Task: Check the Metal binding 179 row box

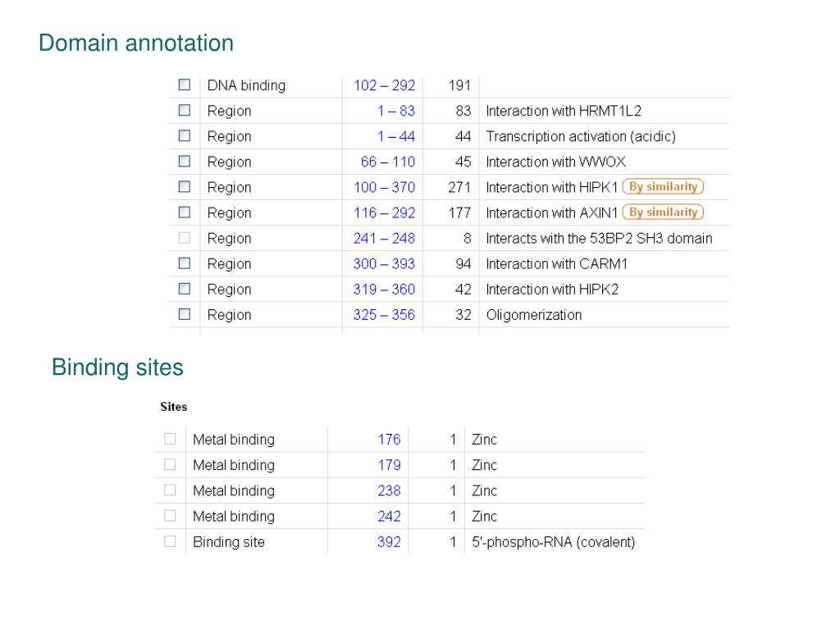Action: tap(170, 464)
